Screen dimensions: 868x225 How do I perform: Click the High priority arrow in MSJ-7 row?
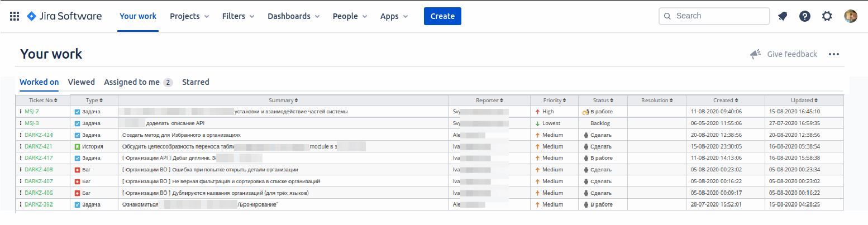click(x=537, y=112)
